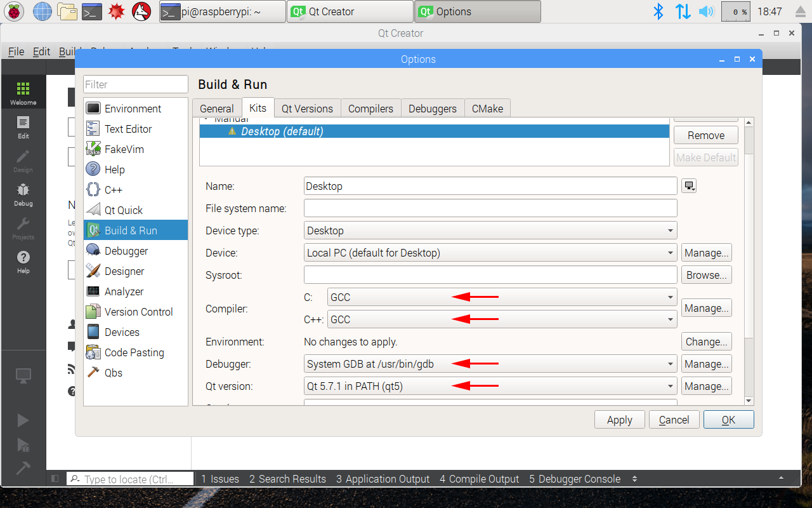Open the Bluetooth icon in the system tray
The image size is (812, 508).
point(658,11)
